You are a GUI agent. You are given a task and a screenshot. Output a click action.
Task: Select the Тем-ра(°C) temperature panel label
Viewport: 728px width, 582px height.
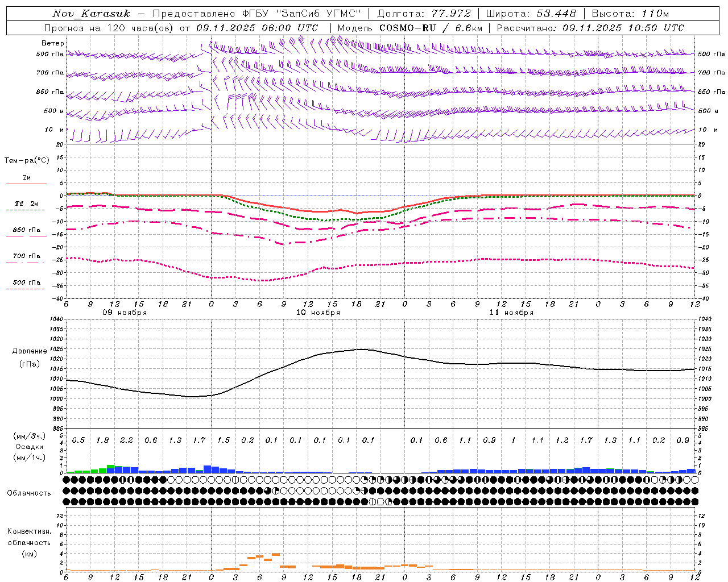[x=27, y=161]
